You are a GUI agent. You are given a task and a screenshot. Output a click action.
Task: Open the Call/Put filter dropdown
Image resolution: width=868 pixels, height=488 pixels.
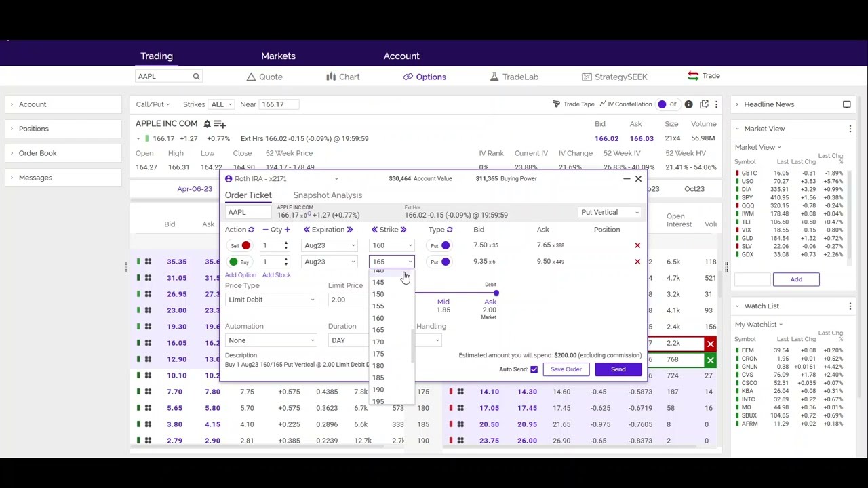click(x=153, y=104)
